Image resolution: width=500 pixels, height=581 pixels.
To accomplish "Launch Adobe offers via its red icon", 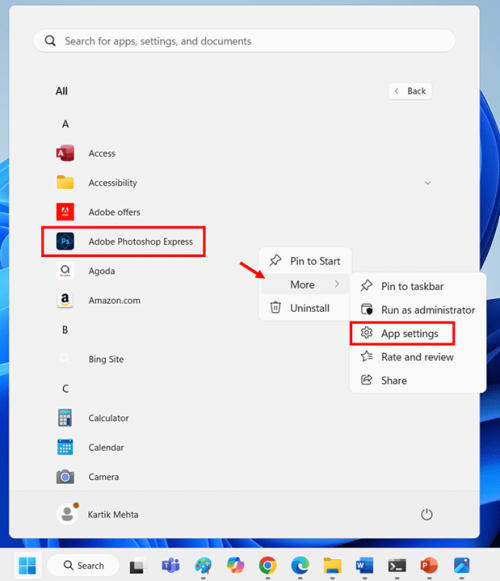I will pyautogui.click(x=65, y=212).
